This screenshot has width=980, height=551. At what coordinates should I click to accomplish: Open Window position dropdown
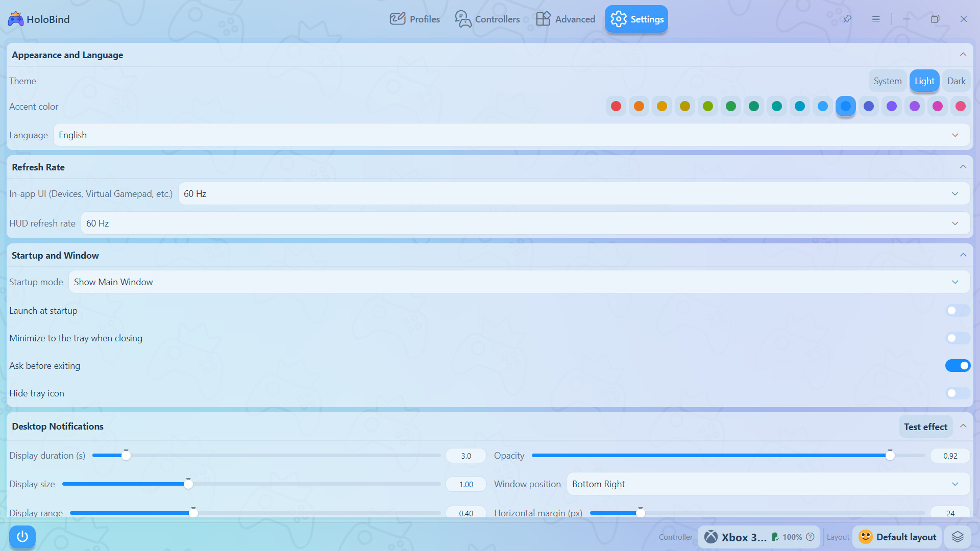coord(768,484)
